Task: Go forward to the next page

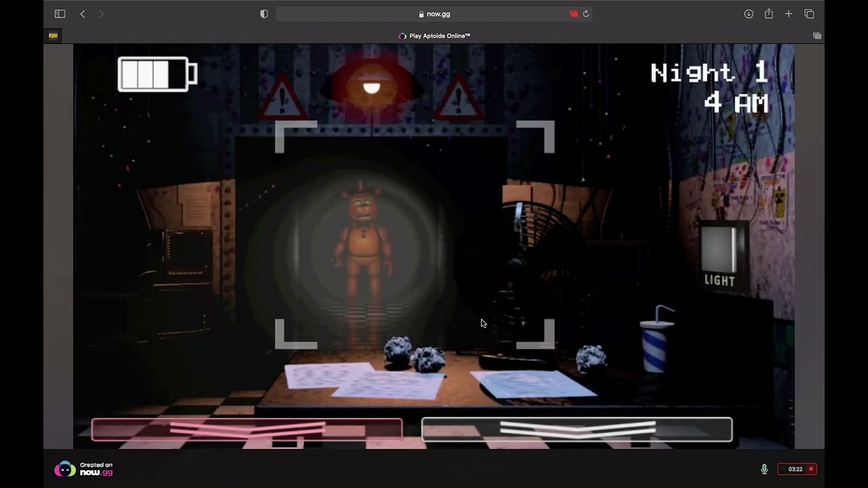Action: click(101, 14)
